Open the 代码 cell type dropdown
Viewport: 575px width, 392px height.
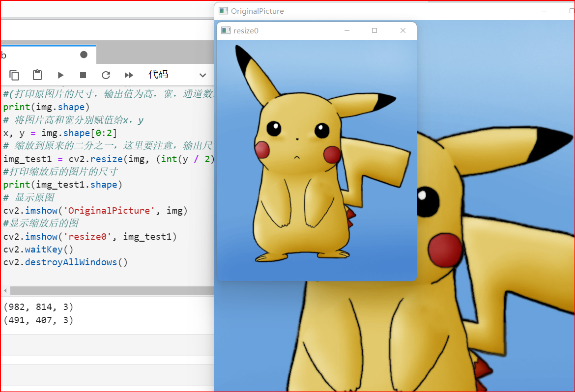click(177, 75)
